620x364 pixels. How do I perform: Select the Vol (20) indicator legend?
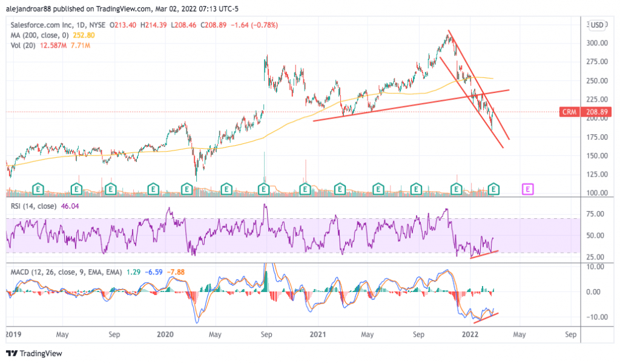pyautogui.click(x=23, y=45)
